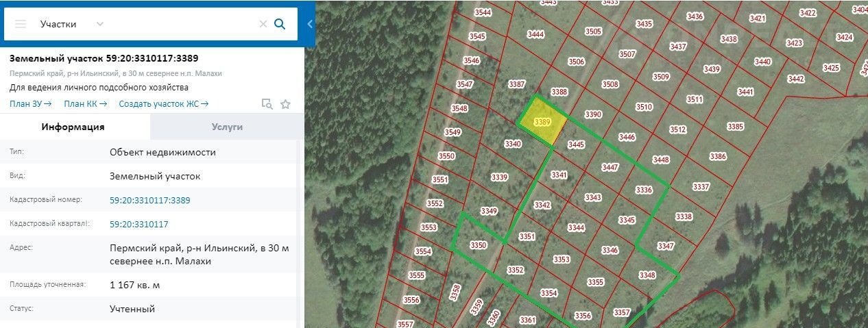Click parcel 3350 on the map
The width and height of the screenshot is (868, 328).
[x=478, y=245]
